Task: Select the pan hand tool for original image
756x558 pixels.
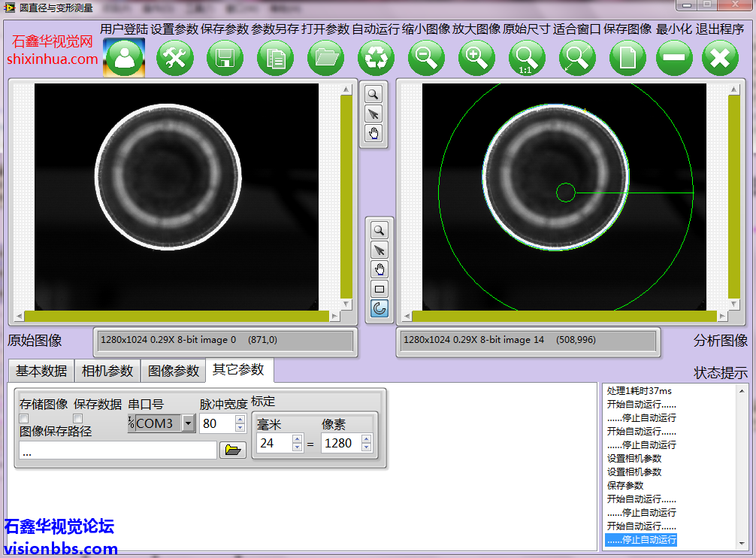Action: (373, 134)
